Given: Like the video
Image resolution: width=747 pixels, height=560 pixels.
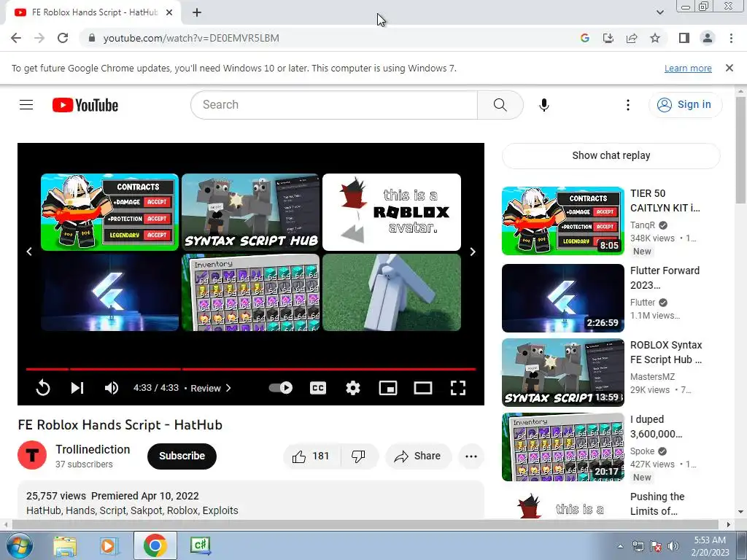Looking at the screenshot, I should point(311,456).
